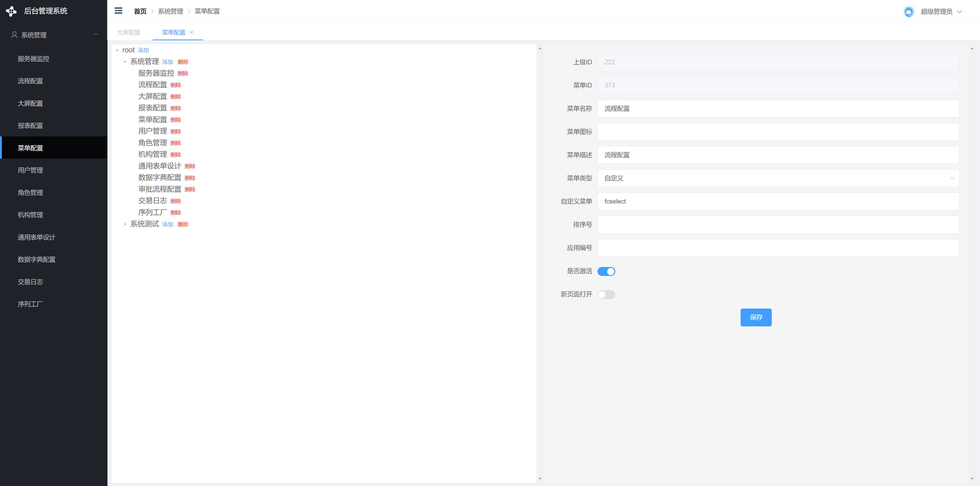Delete the 审批流程配置 tree item
This screenshot has height=486, width=980.
point(190,189)
